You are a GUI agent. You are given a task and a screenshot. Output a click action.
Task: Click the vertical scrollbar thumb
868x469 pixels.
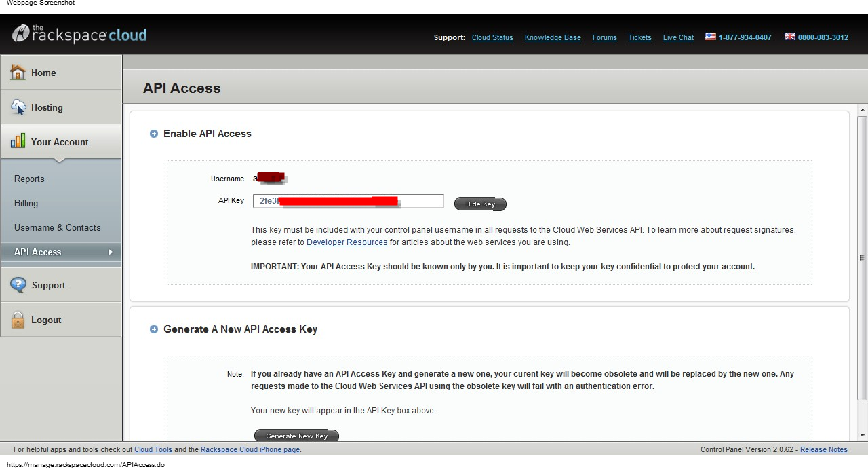pos(863,258)
